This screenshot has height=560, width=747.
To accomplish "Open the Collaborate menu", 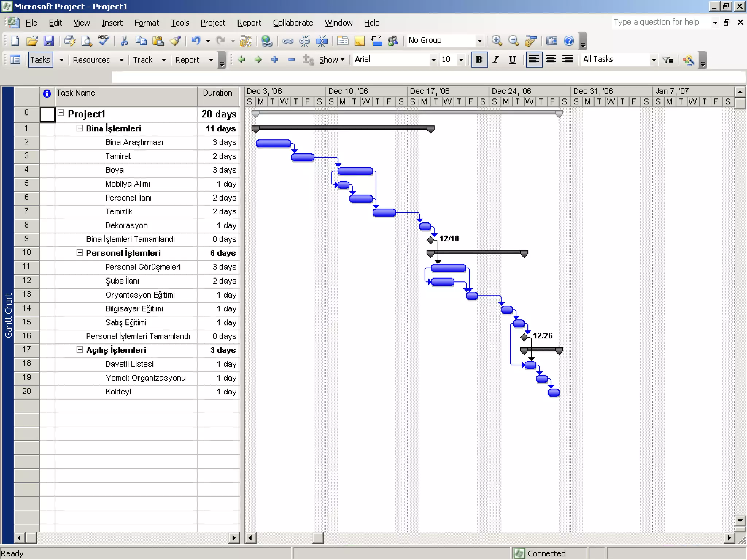I will (293, 23).
